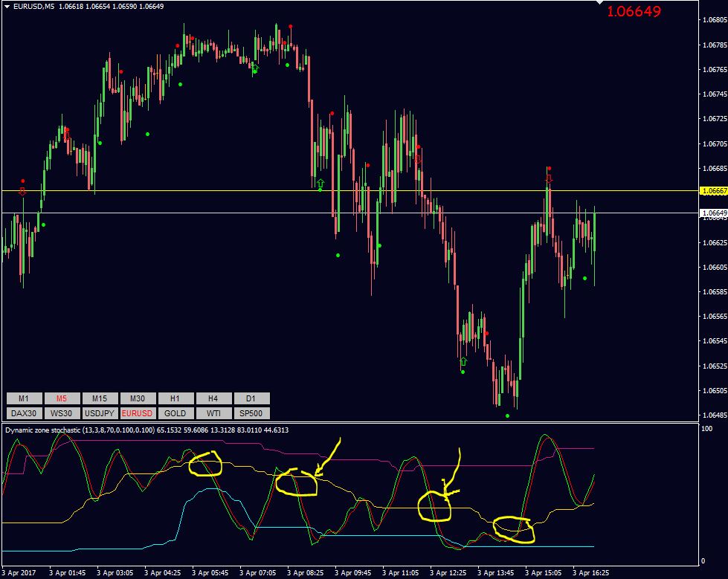Click the 3 Apr 13:45 time label
Viewport: 728px width, 579px height.
(495, 573)
